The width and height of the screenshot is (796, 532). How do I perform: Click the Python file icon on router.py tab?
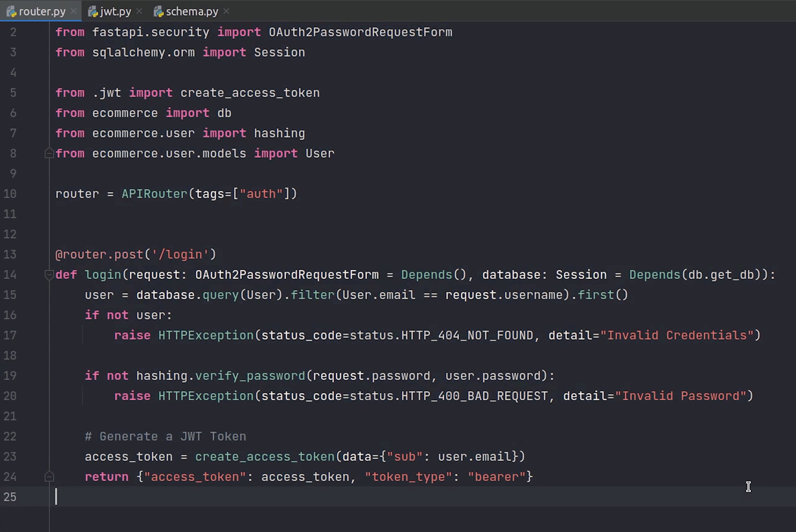click(12, 12)
